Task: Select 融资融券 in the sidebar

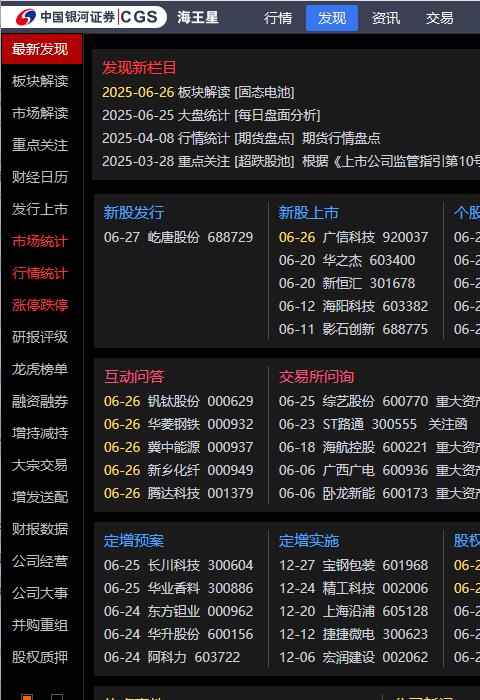Action: tap(40, 401)
